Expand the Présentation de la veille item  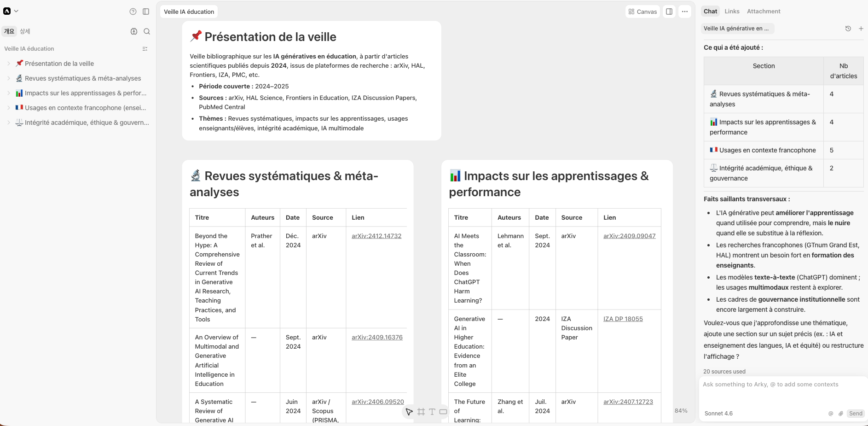tap(9, 64)
